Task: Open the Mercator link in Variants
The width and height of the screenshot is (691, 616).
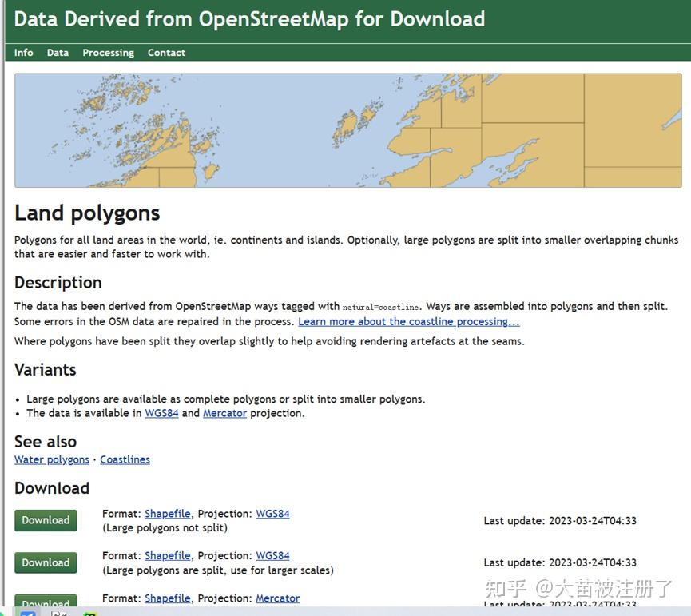Action: pyautogui.click(x=224, y=413)
